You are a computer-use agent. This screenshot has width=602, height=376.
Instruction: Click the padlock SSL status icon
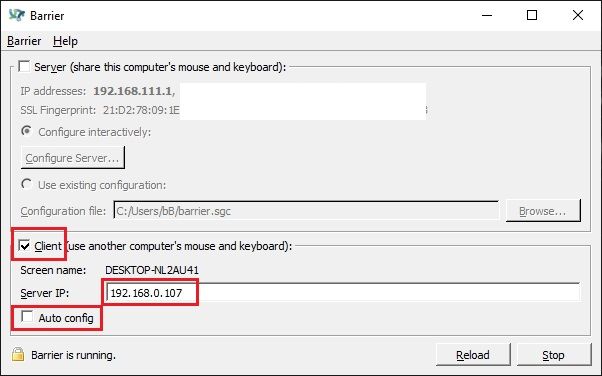[x=18, y=354]
